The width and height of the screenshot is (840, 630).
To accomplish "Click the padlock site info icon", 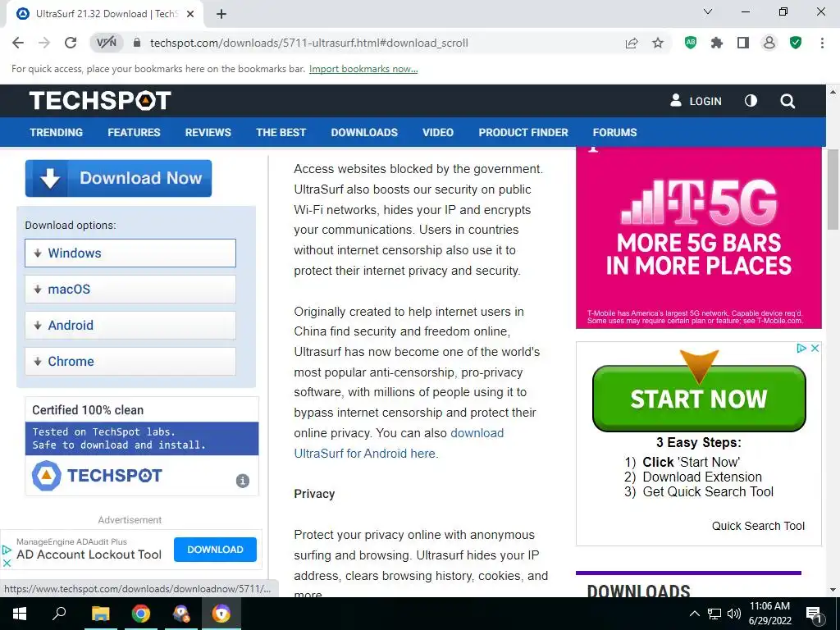I will (137, 43).
